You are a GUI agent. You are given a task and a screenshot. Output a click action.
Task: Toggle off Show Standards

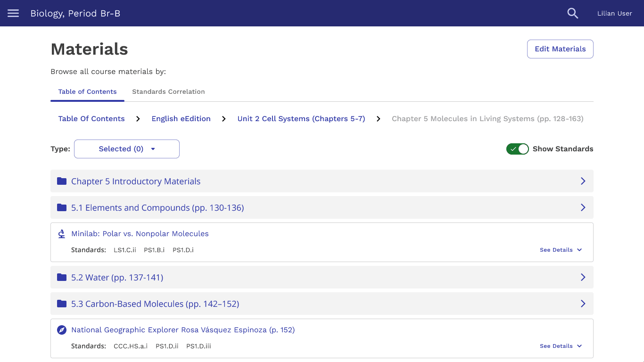(x=518, y=148)
